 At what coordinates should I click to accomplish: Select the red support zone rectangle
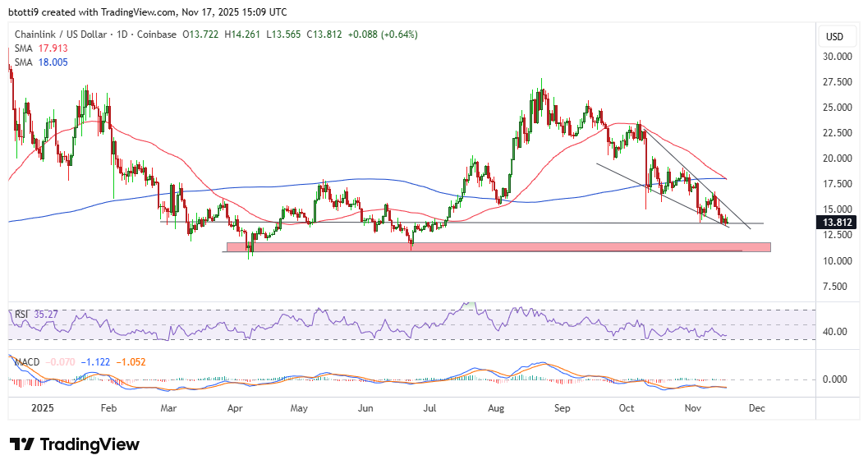[x=498, y=246]
